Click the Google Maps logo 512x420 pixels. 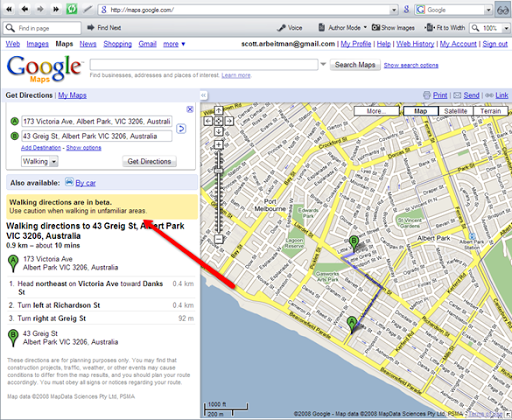click(44, 69)
